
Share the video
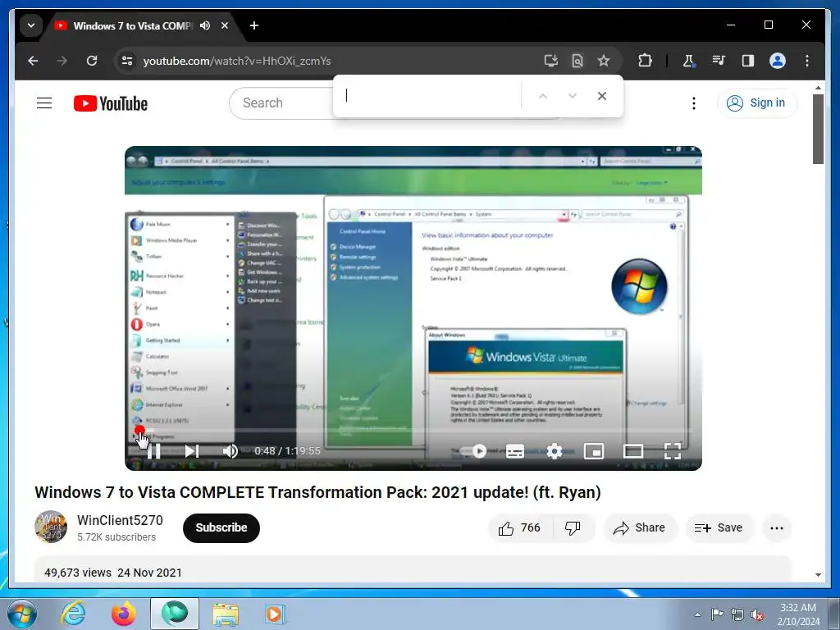pyautogui.click(x=640, y=528)
